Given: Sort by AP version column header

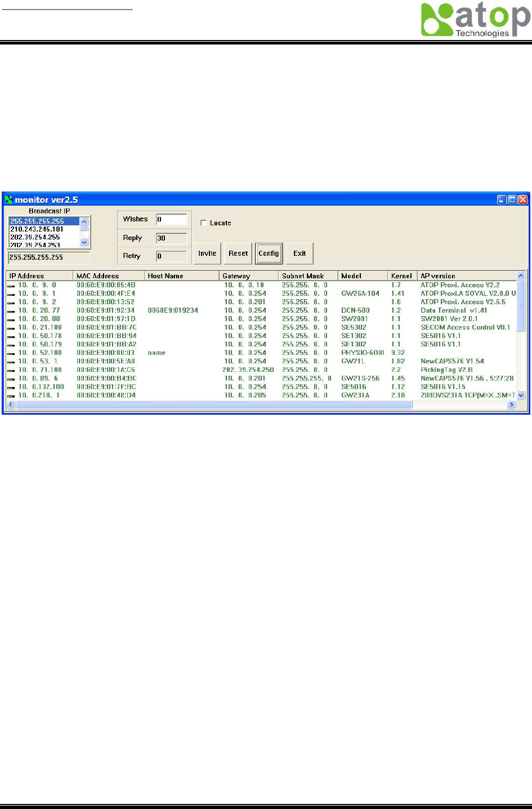Looking at the screenshot, I should [467, 276].
